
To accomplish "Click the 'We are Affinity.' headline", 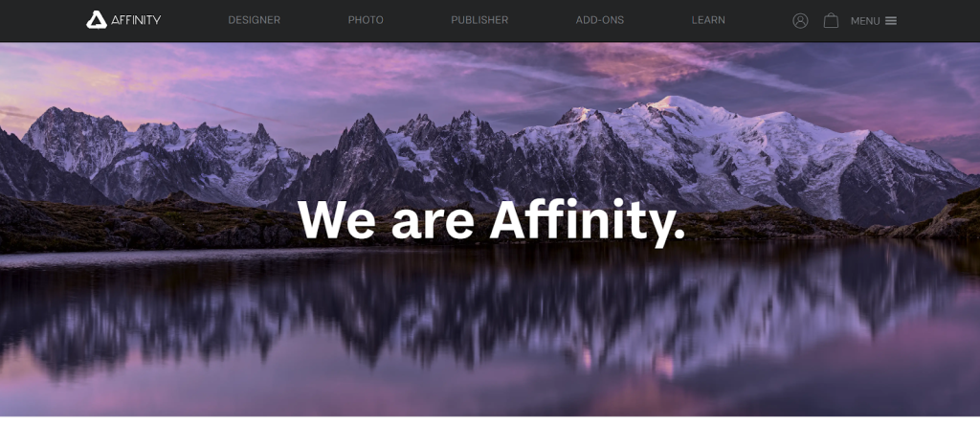I will tap(491, 219).
